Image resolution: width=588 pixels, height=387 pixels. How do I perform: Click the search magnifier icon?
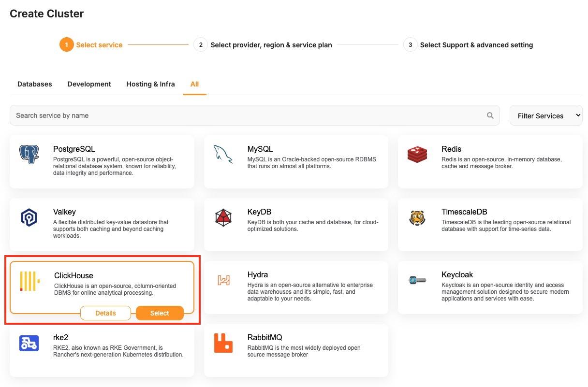pyautogui.click(x=490, y=115)
